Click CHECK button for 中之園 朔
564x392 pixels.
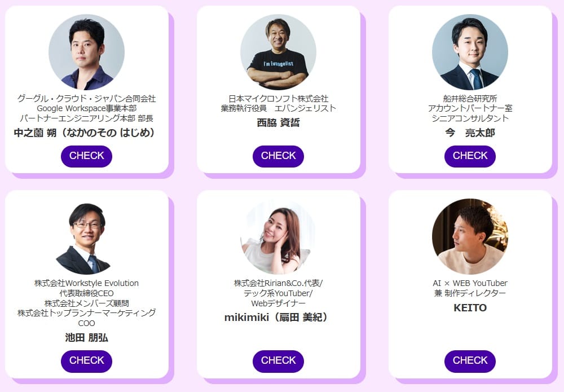click(x=86, y=156)
